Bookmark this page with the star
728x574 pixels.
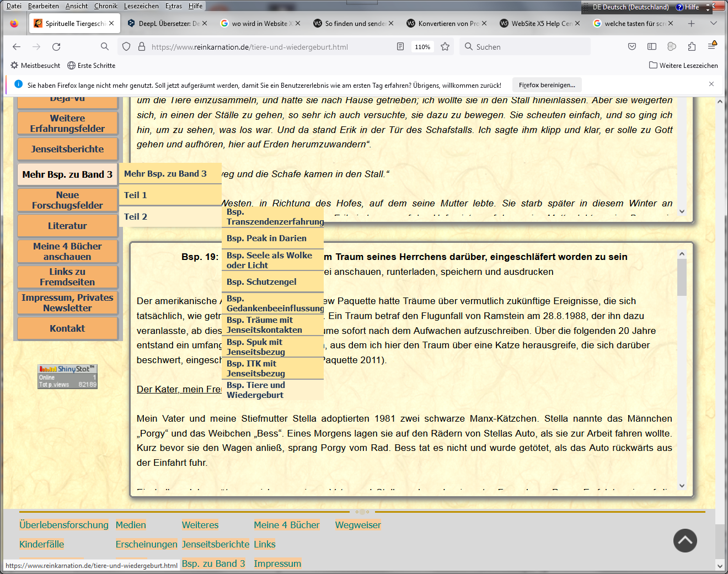click(x=445, y=47)
